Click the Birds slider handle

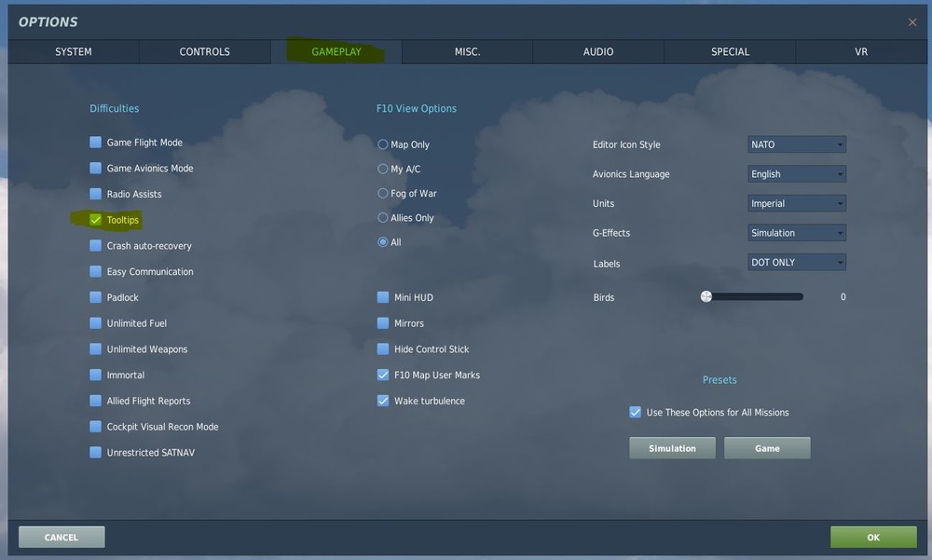point(706,296)
